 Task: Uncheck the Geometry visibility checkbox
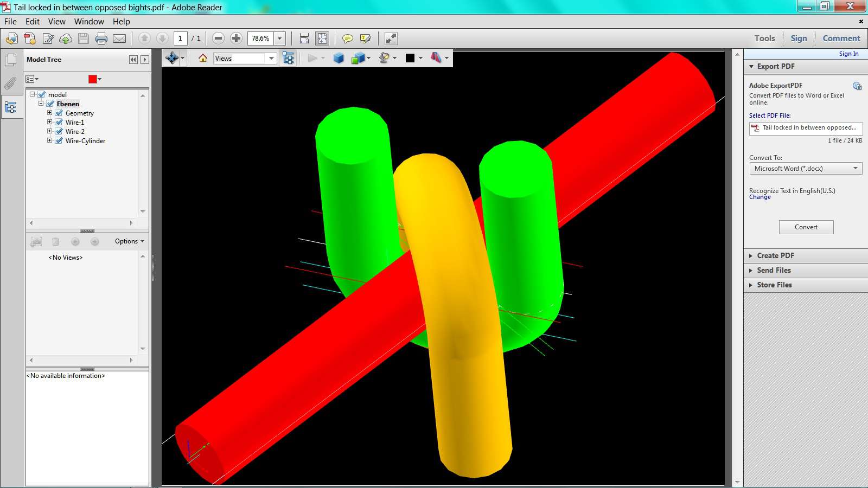(59, 113)
